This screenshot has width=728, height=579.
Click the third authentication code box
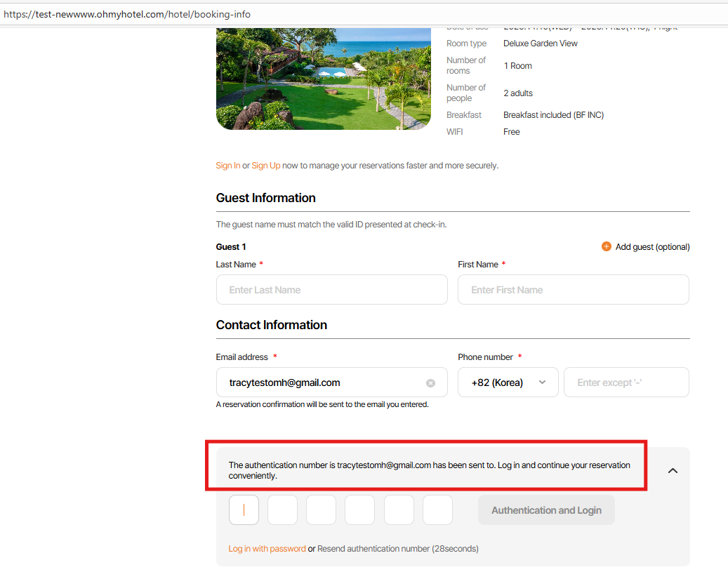click(322, 510)
